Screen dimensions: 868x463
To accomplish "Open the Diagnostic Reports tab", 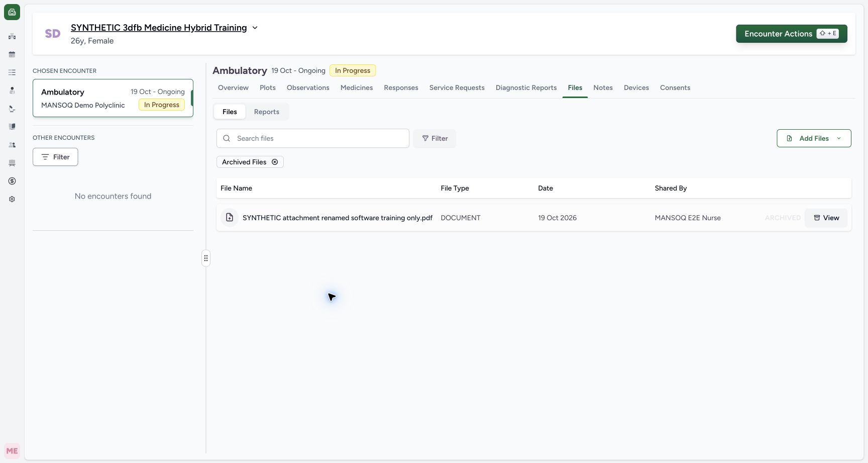I will click(526, 87).
